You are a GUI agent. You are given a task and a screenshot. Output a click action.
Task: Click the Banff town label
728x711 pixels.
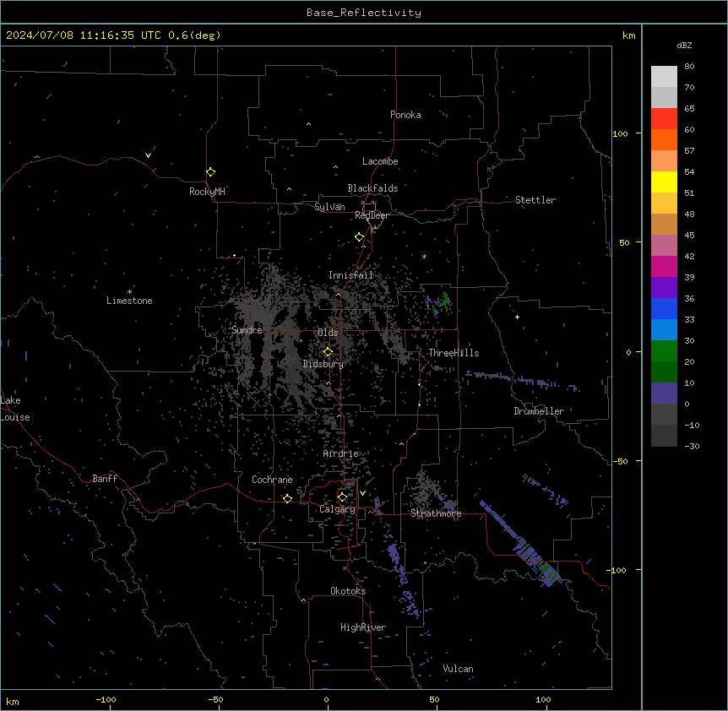point(105,479)
